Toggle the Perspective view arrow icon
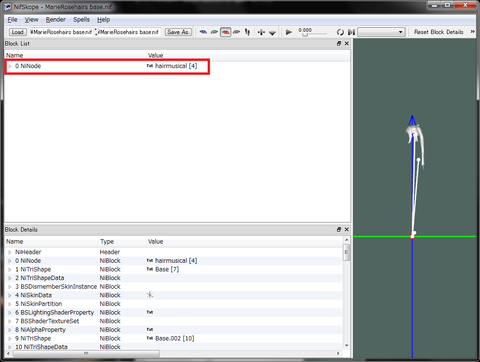The width and height of the screenshot is (480, 362). (272, 32)
